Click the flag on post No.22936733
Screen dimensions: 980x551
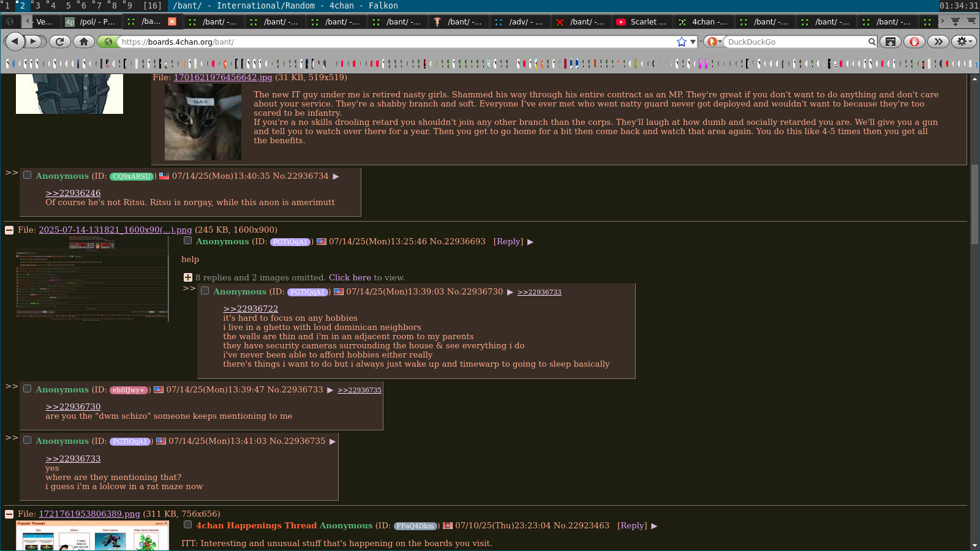159,389
